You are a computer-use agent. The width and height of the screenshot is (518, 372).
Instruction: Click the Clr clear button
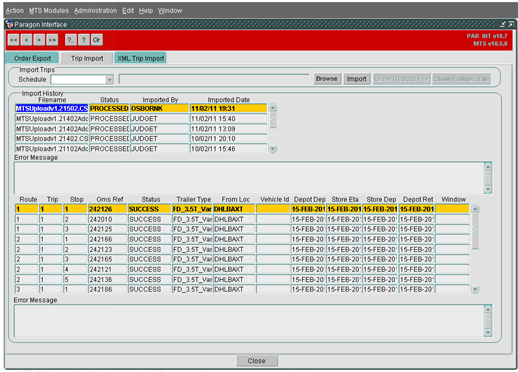pyautogui.click(x=96, y=40)
